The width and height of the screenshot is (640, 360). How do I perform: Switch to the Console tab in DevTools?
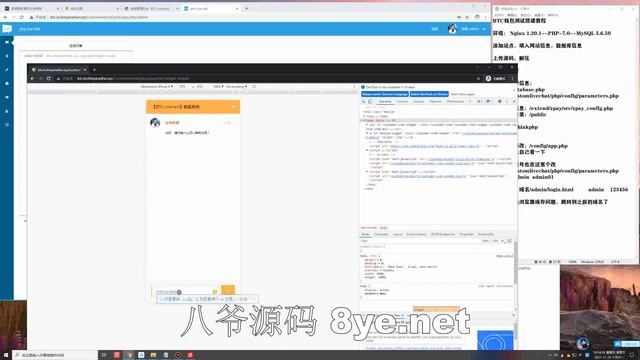point(402,101)
